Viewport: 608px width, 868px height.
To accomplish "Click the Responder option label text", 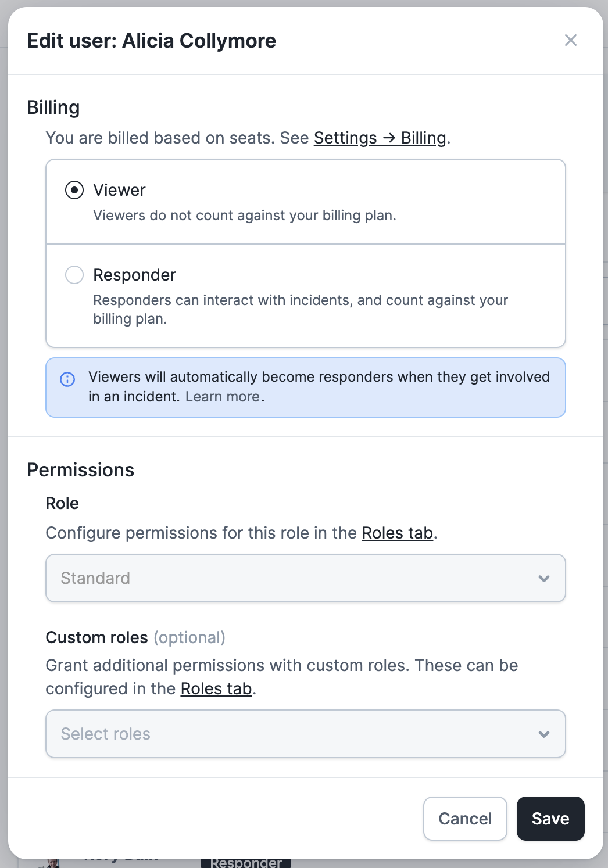I will tap(134, 275).
